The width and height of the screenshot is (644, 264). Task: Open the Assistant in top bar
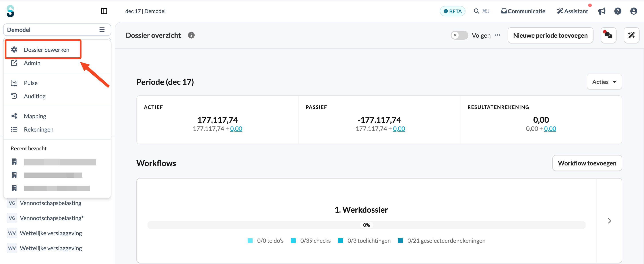[x=572, y=11]
